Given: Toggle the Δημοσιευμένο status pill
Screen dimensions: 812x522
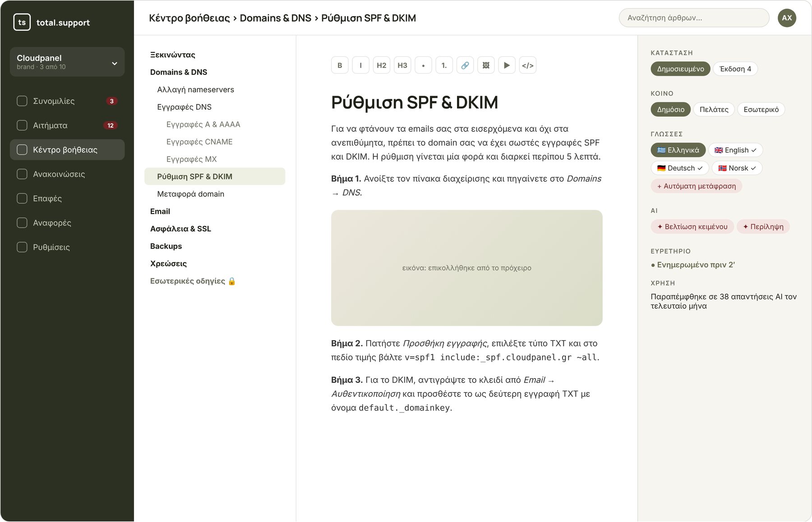Looking at the screenshot, I should tap(680, 69).
